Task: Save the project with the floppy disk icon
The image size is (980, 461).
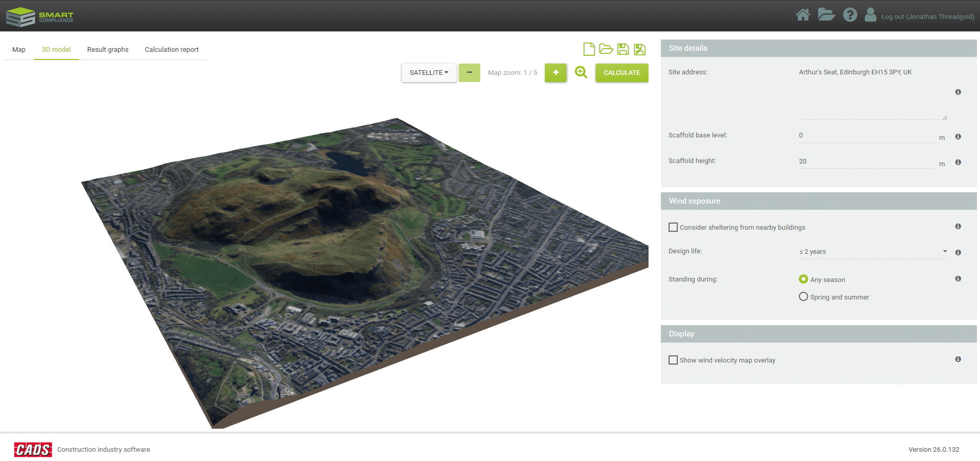Action: tap(623, 49)
